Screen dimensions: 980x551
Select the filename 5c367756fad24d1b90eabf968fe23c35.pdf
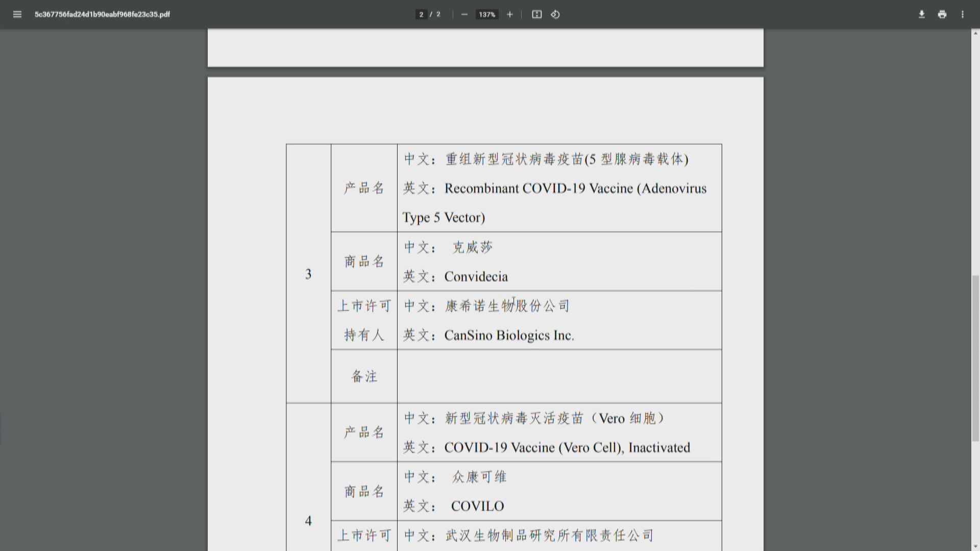pos(102,14)
